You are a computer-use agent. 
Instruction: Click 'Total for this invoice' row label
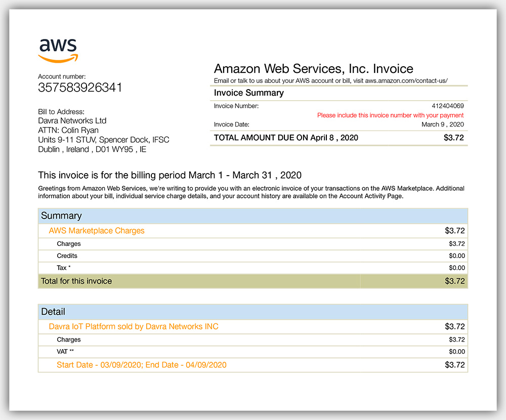(76, 281)
